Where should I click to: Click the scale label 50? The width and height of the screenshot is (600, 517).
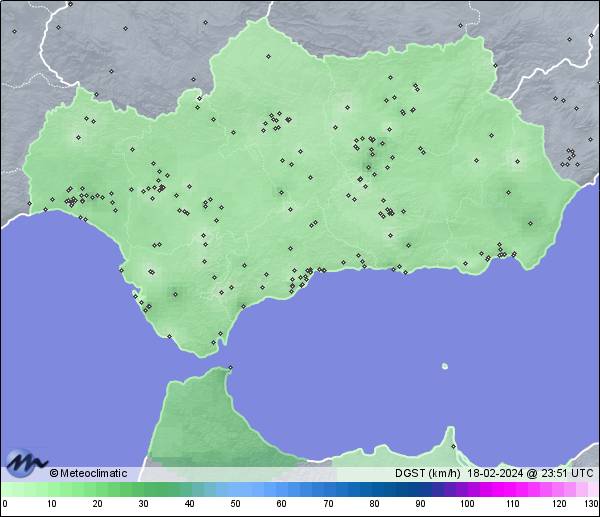click(x=235, y=504)
